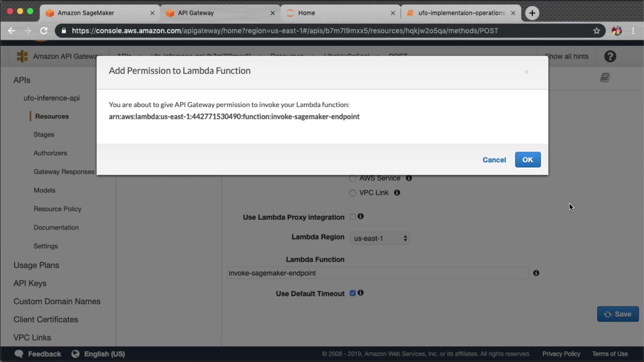Screen dimensions: 644x362
Task: Click info icon next to Lambda Function field
Action: coord(536,273)
